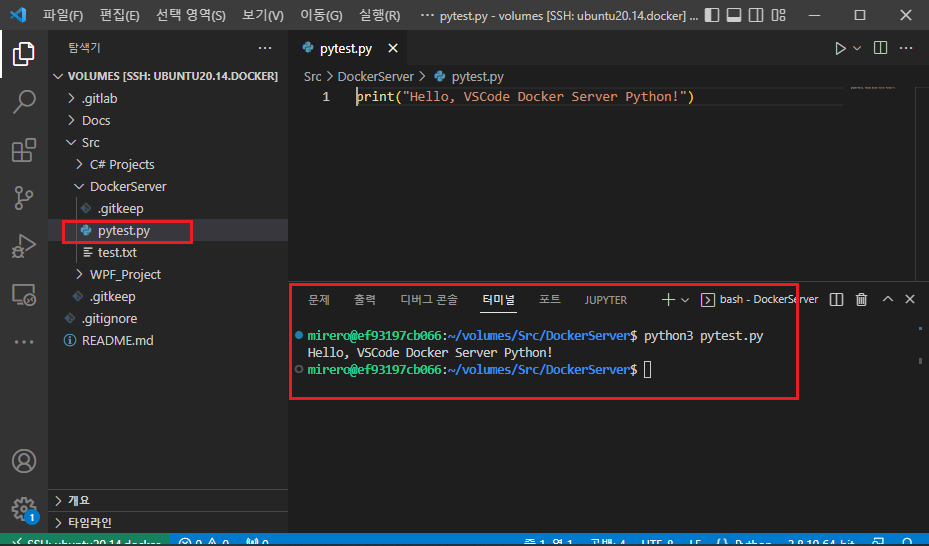Open the new terminal profile dropdown

pyautogui.click(x=685, y=300)
